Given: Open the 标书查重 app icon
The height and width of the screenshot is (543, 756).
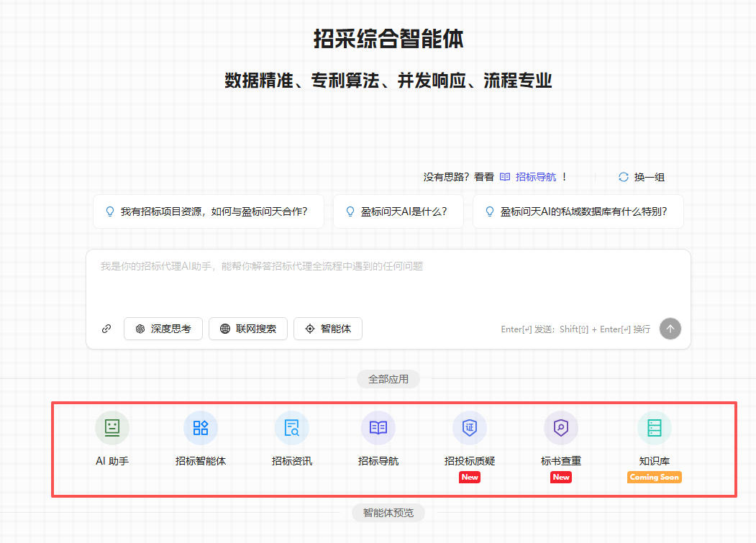Looking at the screenshot, I should (561, 428).
